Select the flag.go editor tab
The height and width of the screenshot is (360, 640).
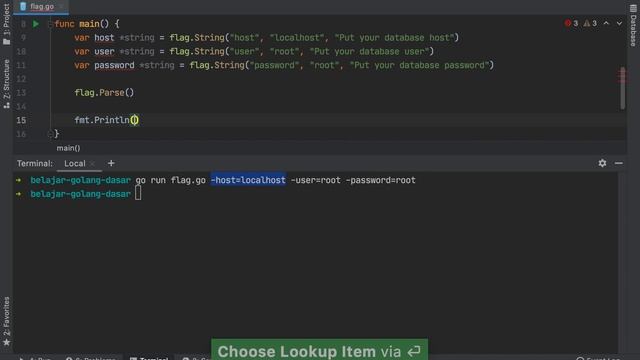(x=41, y=7)
